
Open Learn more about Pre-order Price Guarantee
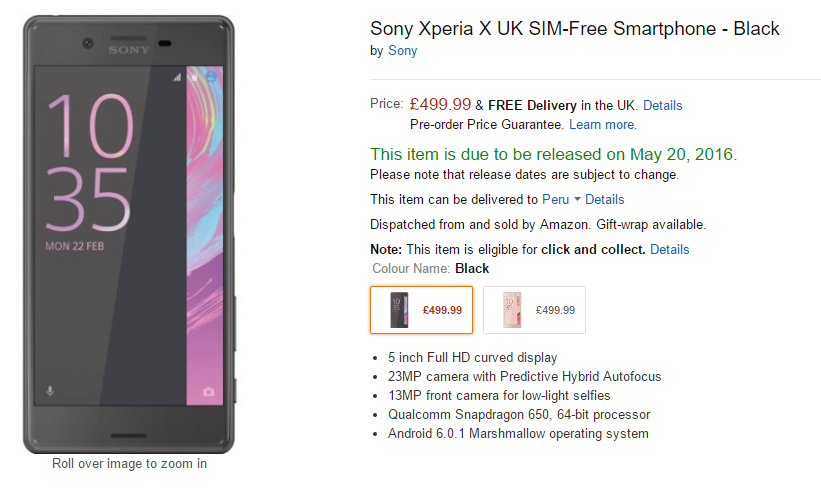[603, 125]
